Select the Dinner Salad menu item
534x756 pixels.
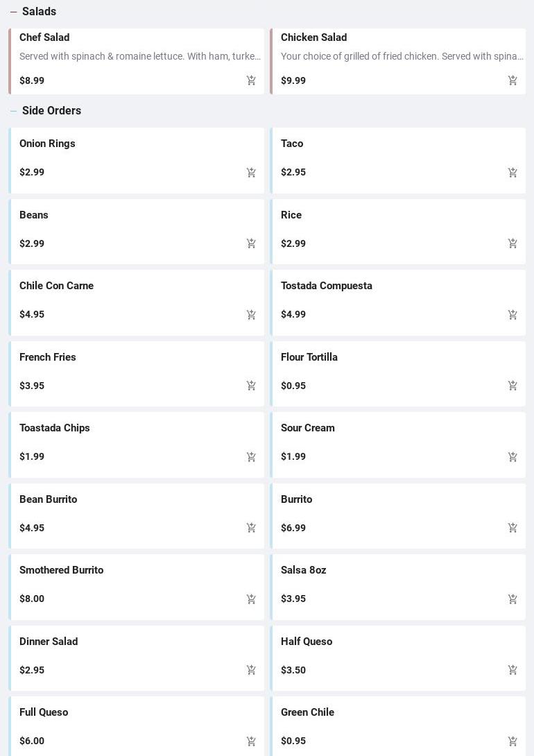coord(49,642)
